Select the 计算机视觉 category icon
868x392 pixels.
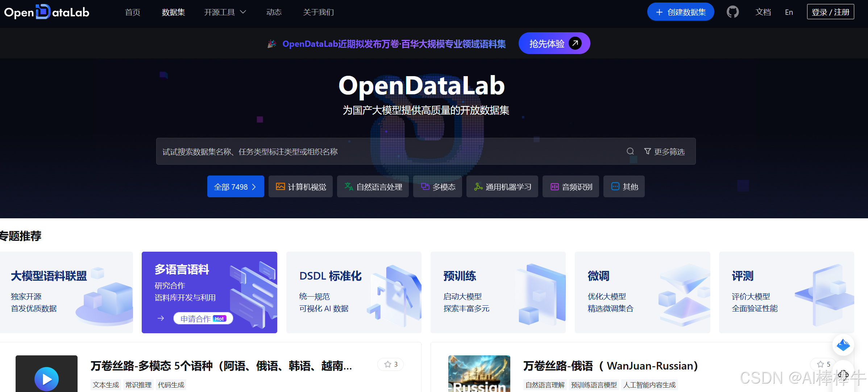280,186
